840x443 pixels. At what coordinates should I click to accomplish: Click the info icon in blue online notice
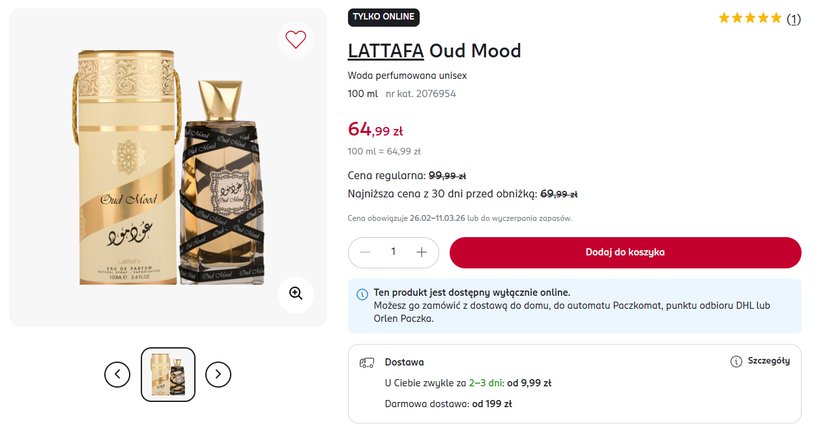coord(361,294)
